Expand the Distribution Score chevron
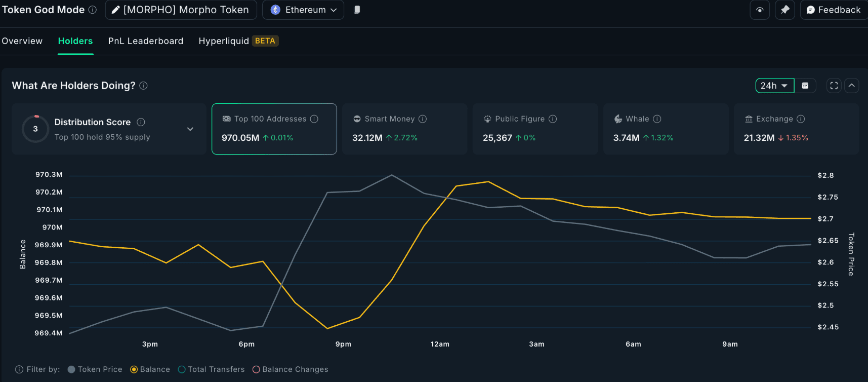 point(190,129)
